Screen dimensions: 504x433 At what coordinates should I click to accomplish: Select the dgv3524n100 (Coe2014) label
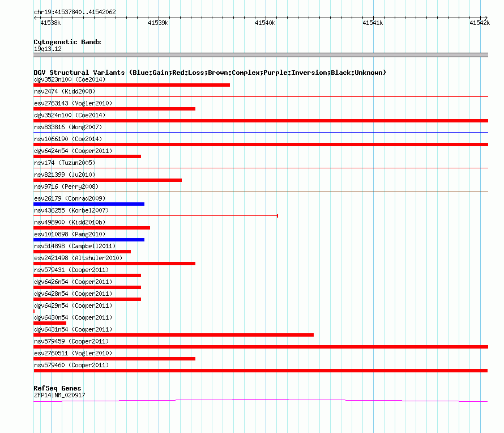click(70, 115)
